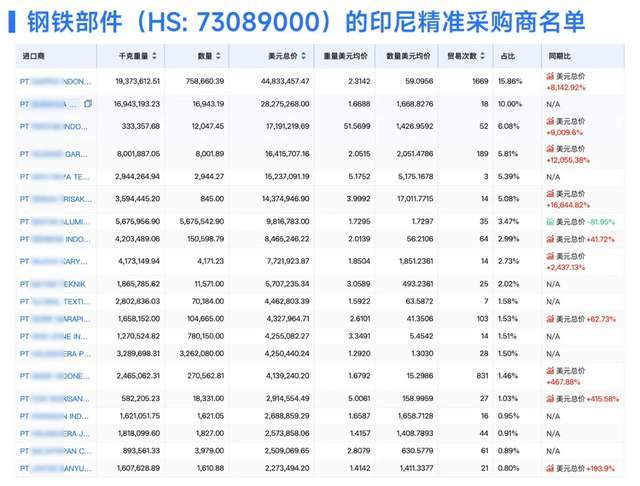
Task: Click the sort arrows beside 数量 header
Action: tap(218, 56)
